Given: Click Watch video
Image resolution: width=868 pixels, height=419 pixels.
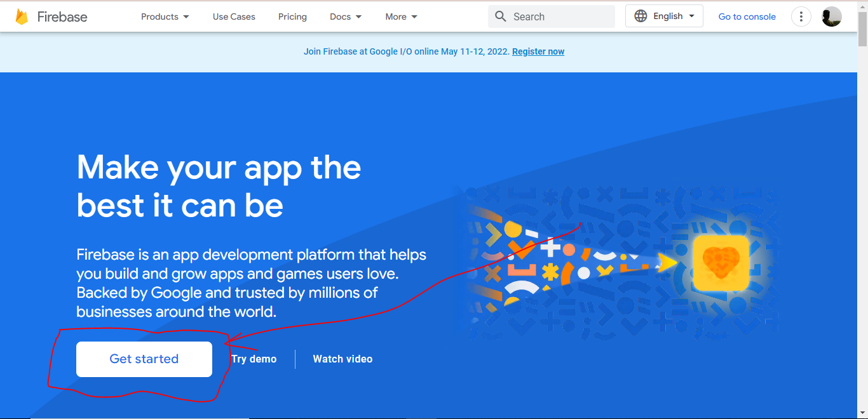Looking at the screenshot, I should coord(342,359).
